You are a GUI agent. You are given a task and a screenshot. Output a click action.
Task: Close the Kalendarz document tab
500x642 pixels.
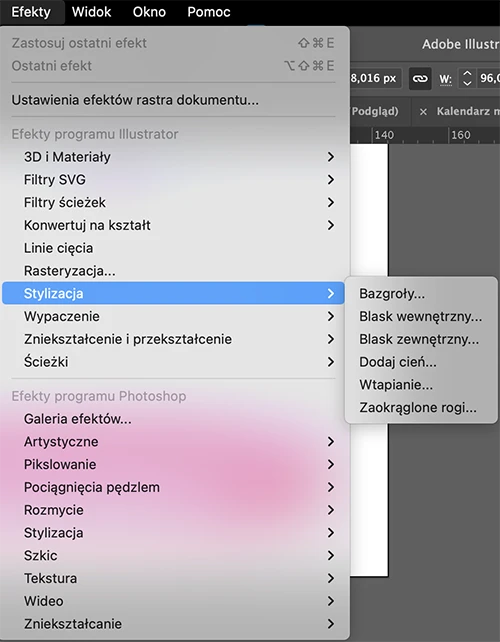click(x=423, y=111)
